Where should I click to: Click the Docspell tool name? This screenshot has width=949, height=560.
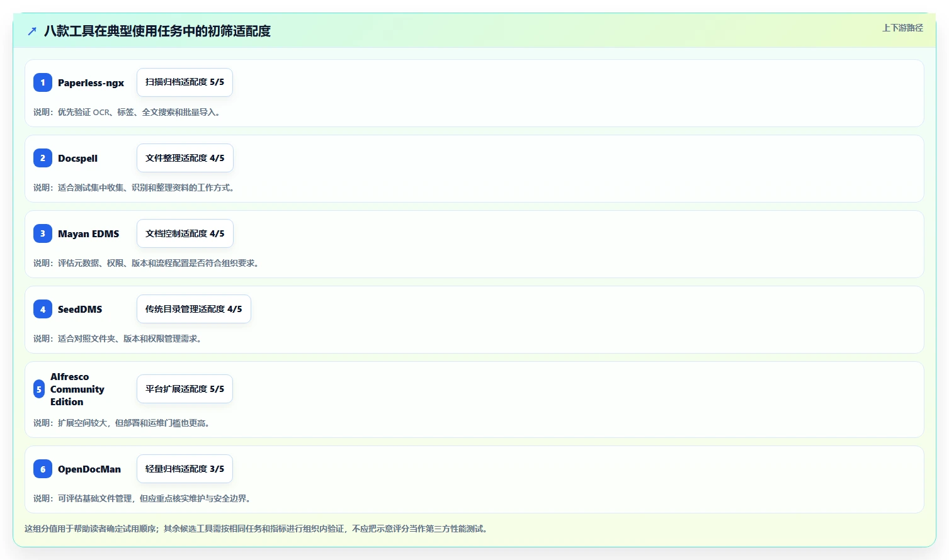click(77, 158)
